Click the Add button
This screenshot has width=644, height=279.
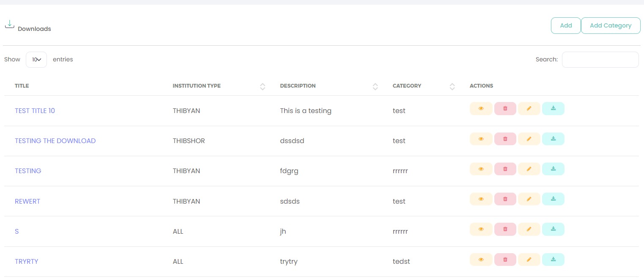coord(565,25)
